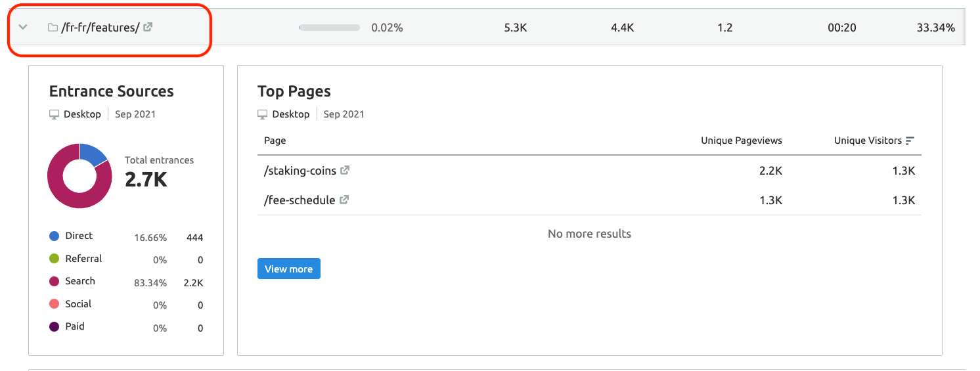
Task: Open external link icon next to /staking-coins
Action: coord(345,170)
